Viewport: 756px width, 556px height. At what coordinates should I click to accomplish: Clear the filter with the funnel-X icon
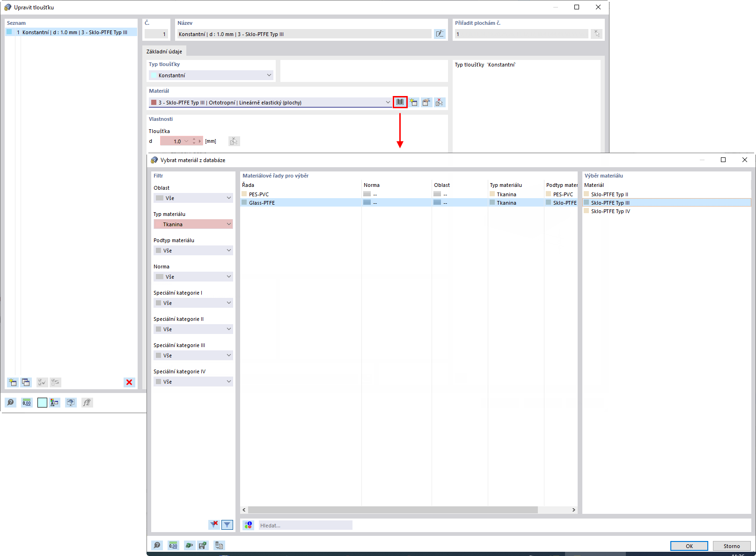214,525
